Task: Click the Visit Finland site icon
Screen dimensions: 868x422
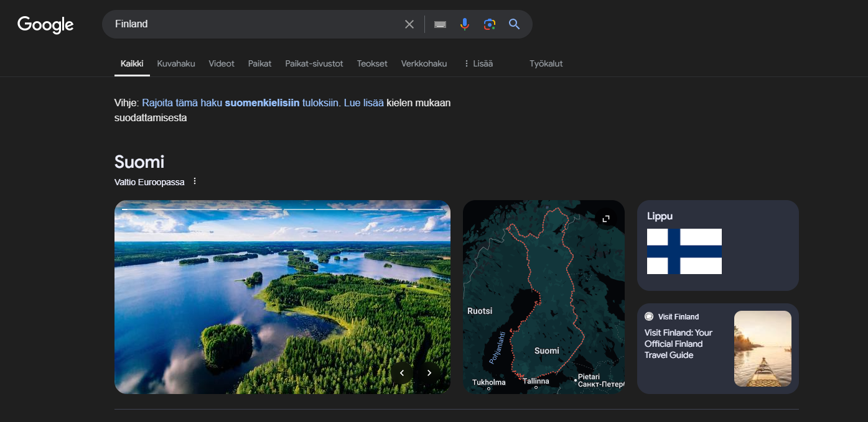Action: pyautogui.click(x=649, y=316)
